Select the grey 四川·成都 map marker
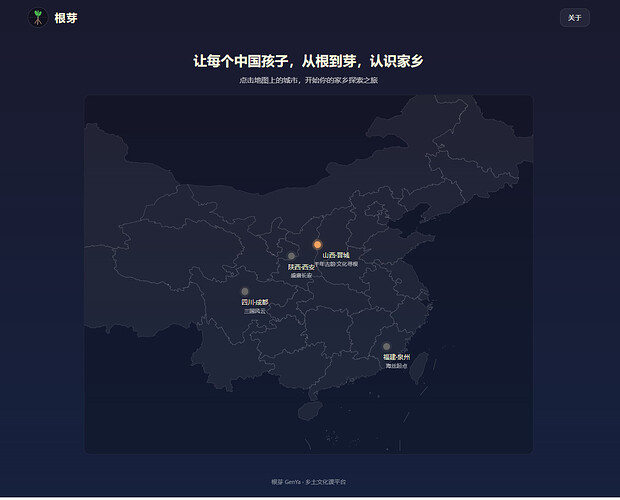Screen dimensions: 620x500 point(245,291)
